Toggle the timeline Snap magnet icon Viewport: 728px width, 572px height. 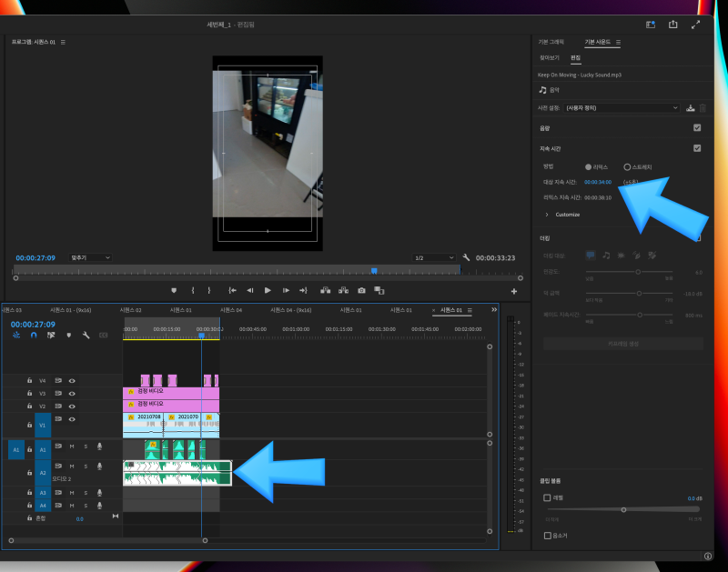coord(34,335)
